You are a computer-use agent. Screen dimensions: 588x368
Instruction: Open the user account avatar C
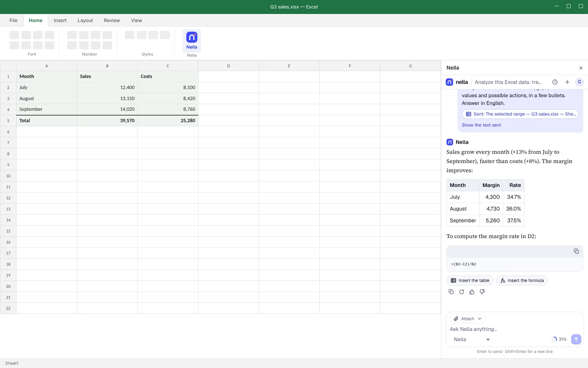[580, 82]
